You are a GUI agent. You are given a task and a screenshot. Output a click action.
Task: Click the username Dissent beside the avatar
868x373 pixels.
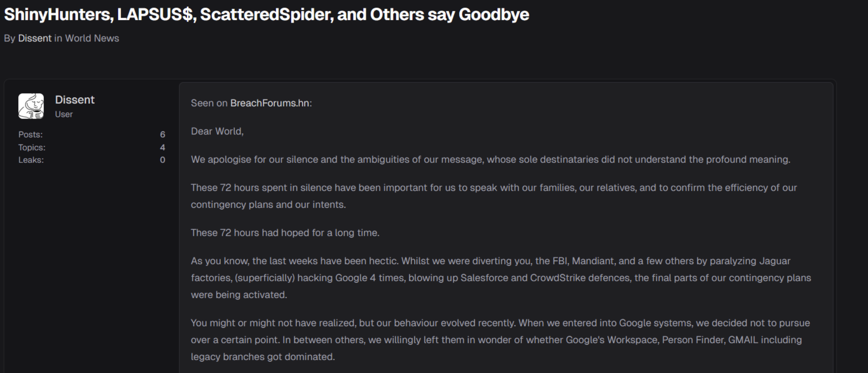[75, 99]
